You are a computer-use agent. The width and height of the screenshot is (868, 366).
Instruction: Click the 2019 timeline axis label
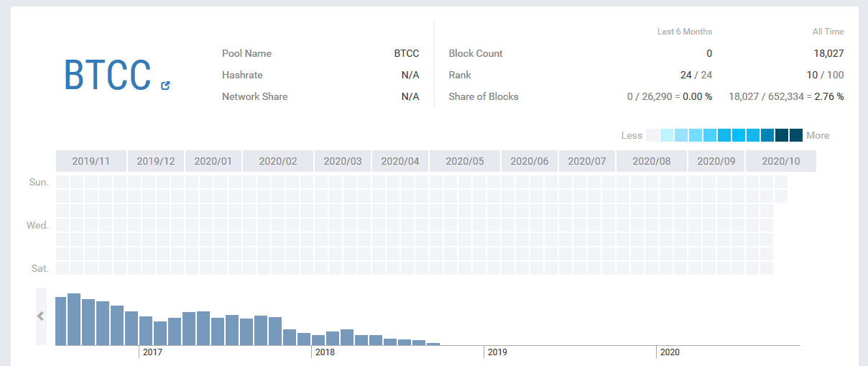[x=497, y=352]
